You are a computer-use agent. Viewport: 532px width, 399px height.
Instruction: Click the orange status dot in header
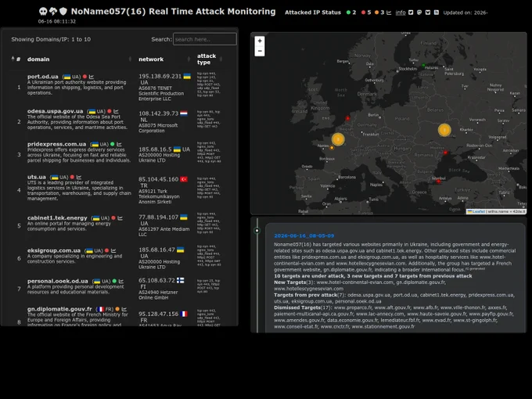click(x=376, y=13)
